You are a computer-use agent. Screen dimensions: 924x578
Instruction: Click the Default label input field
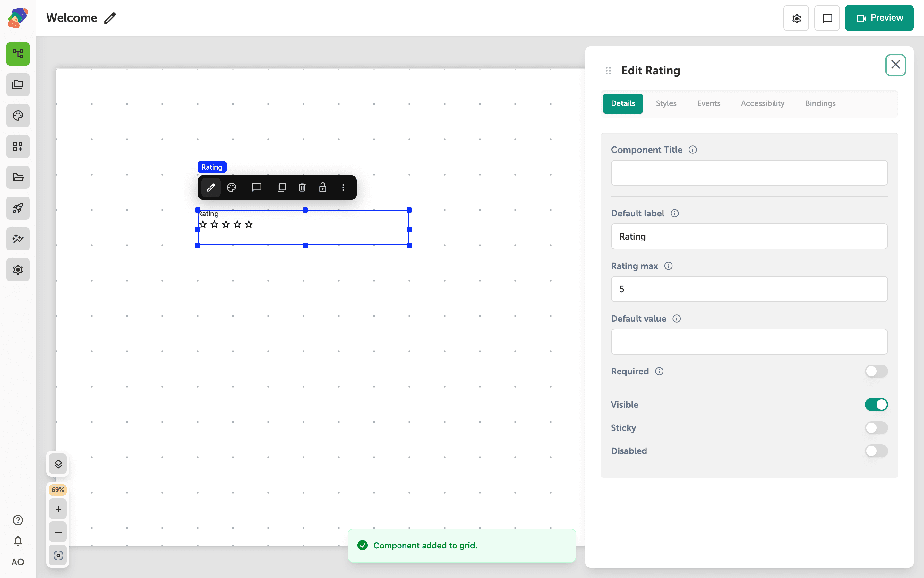749,236
